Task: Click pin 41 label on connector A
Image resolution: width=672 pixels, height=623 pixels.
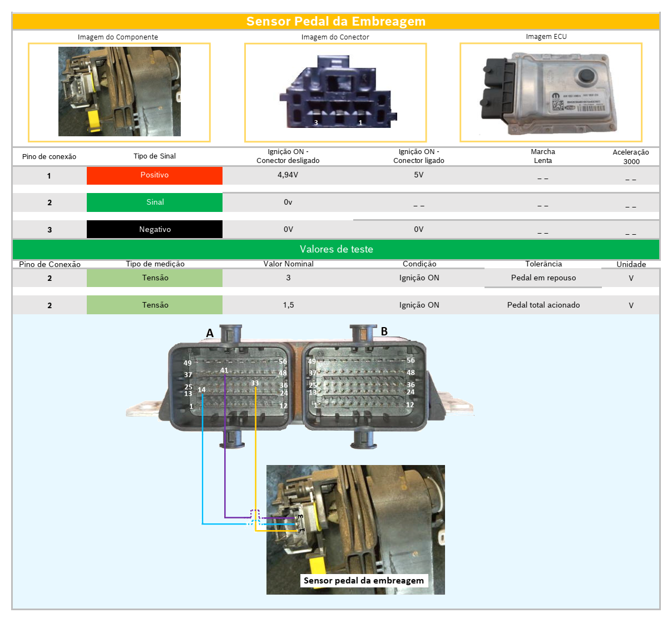Action: 224,370
